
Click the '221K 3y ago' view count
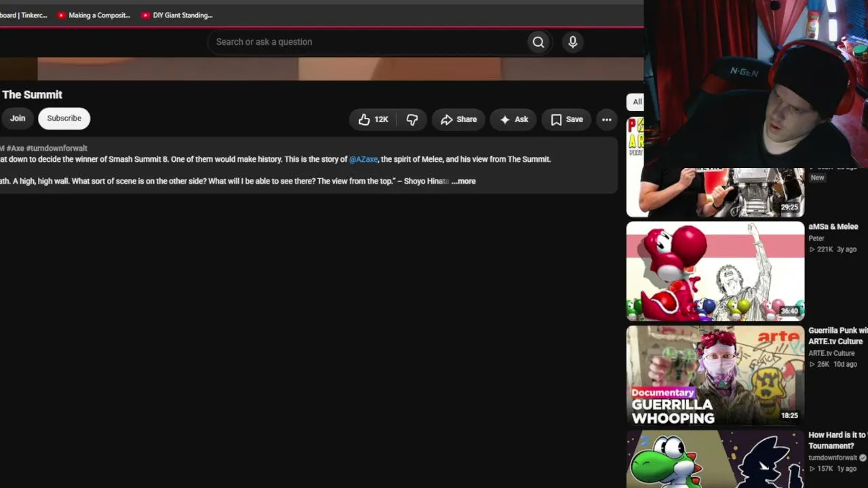pyautogui.click(x=833, y=249)
